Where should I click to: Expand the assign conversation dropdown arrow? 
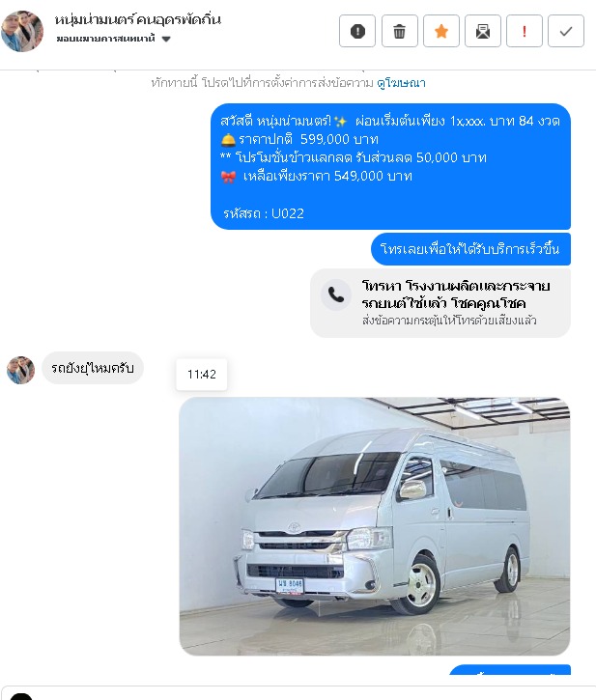(x=166, y=39)
